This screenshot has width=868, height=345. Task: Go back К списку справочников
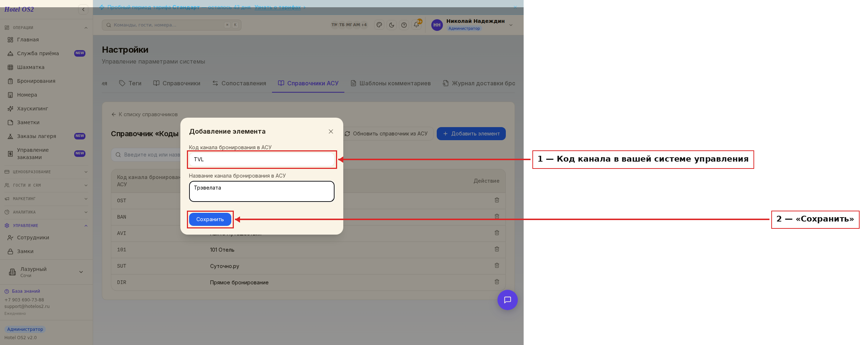point(145,114)
